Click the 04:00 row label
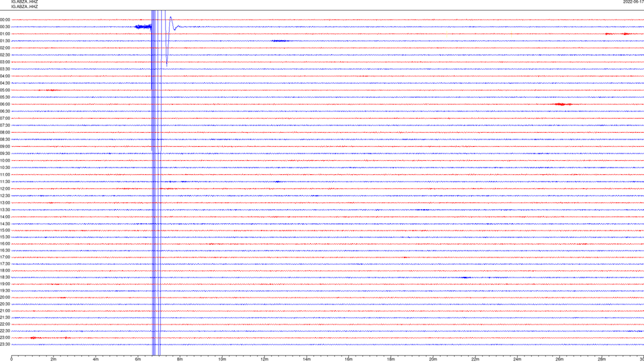Viewport: 644px width, 362px height. click(x=5, y=76)
